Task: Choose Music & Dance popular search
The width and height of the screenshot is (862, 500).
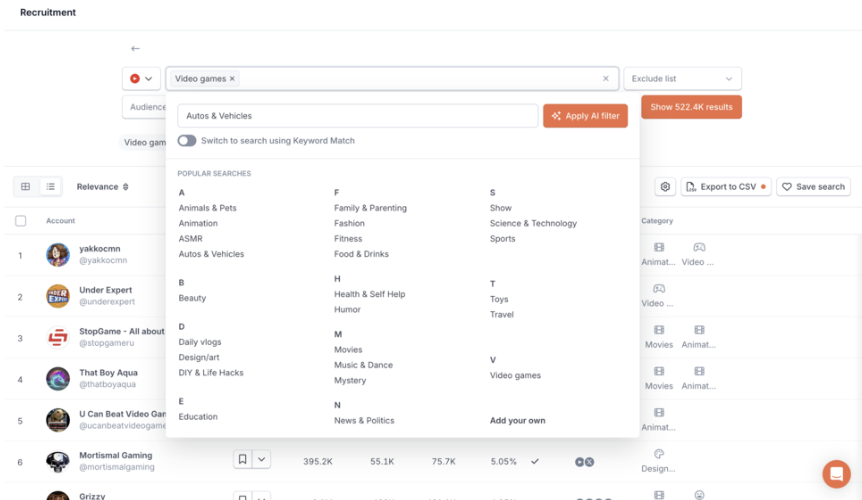Action: click(363, 365)
